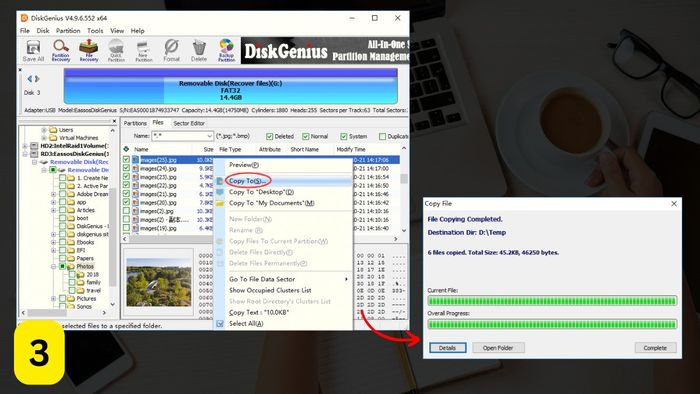Open the File menu

click(25, 31)
